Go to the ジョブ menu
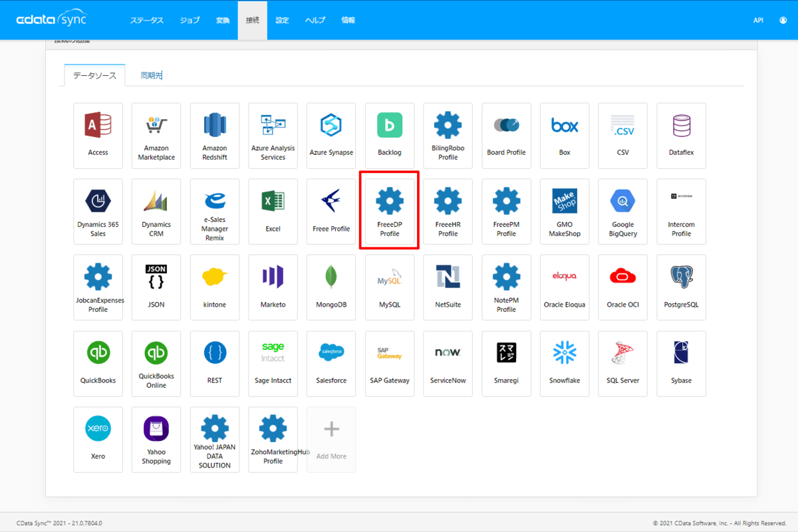798x532 pixels. (x=190, y=20)
